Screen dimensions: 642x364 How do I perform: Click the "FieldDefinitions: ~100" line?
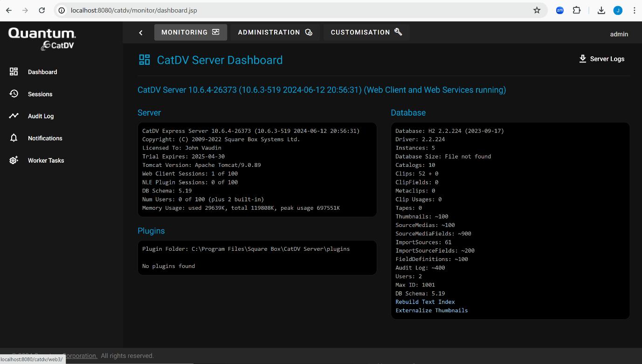tap(432, 259)
